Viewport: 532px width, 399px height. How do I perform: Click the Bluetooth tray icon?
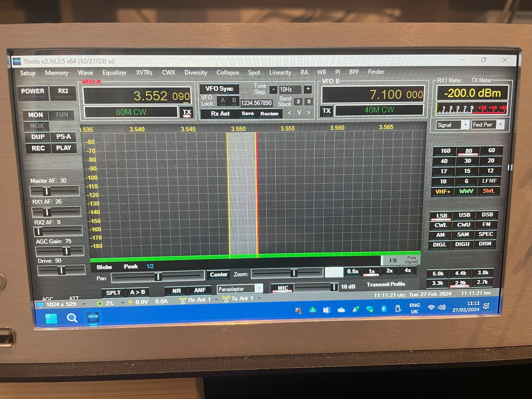click(x=384, y=309)
